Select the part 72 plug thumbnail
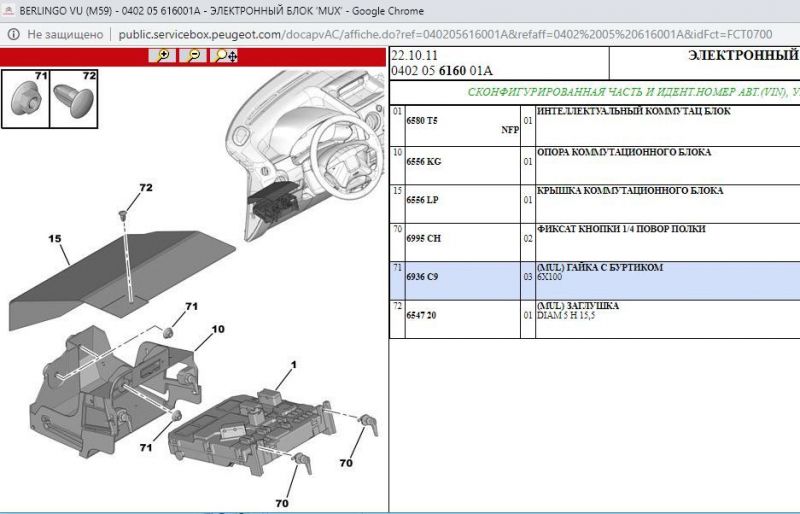The width and height of the screenshot is (800, 514). pos(74,98)
